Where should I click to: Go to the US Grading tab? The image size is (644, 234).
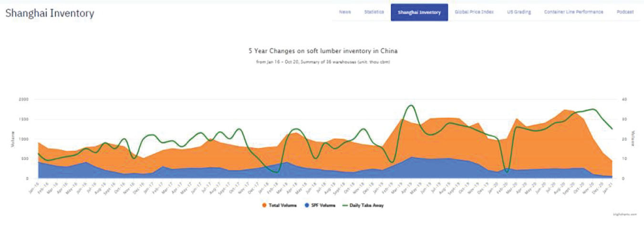pyautogui.click(x=519, y=12)
